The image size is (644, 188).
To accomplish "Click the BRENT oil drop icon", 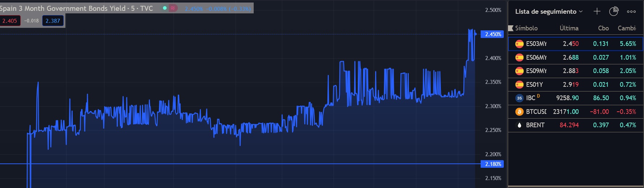I will point(519,125).
